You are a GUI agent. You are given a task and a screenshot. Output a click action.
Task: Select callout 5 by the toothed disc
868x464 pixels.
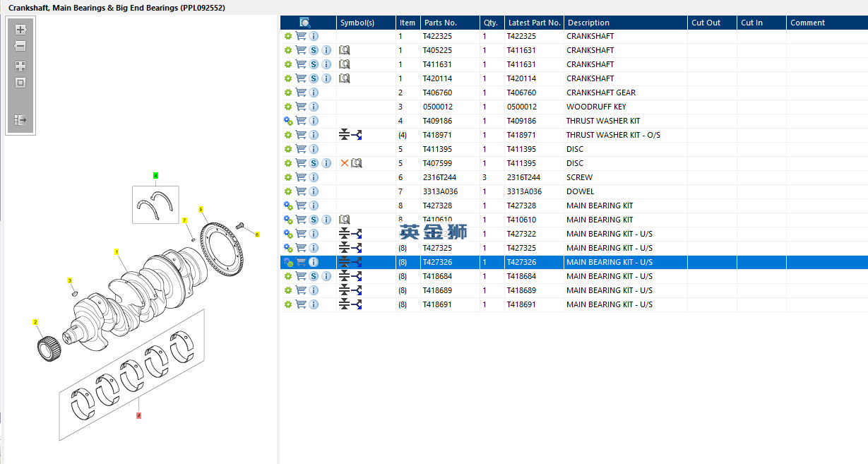(201, 210)
